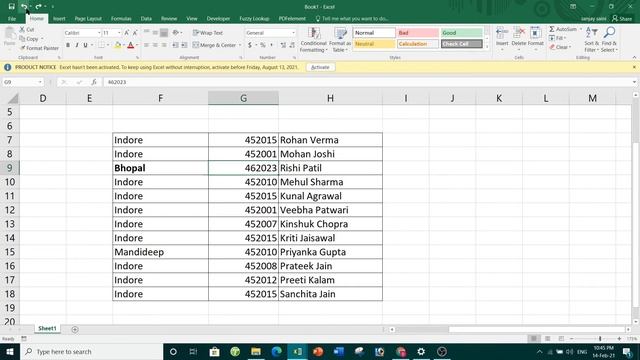
Task: Open Windows Start menu
Action: [x=10, y=351]
